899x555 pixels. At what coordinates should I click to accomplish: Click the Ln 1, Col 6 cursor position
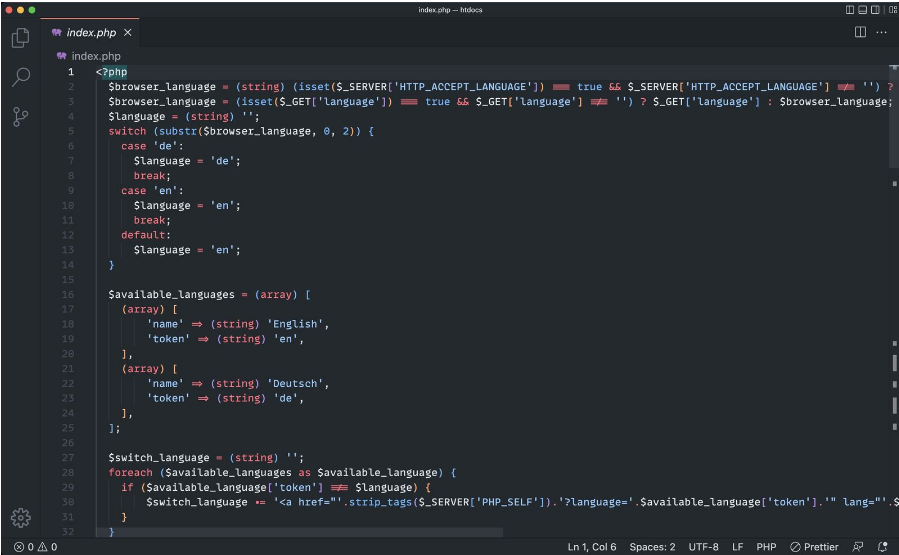(592, 547)
